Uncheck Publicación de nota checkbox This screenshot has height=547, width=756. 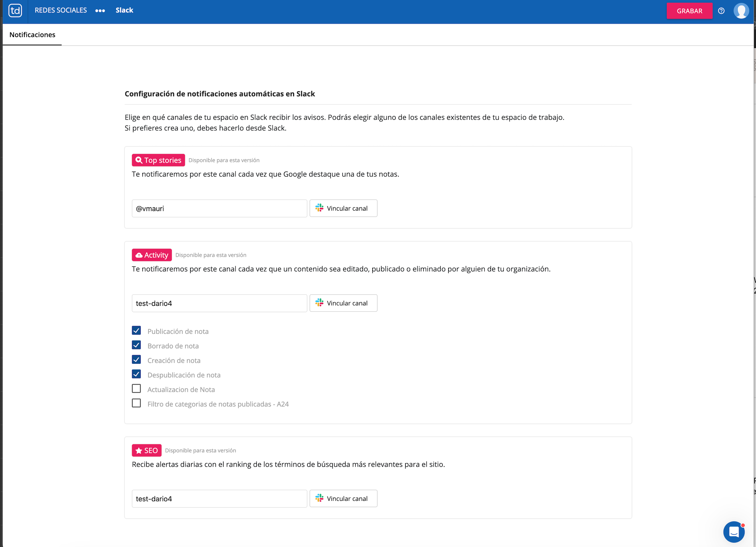136,331
